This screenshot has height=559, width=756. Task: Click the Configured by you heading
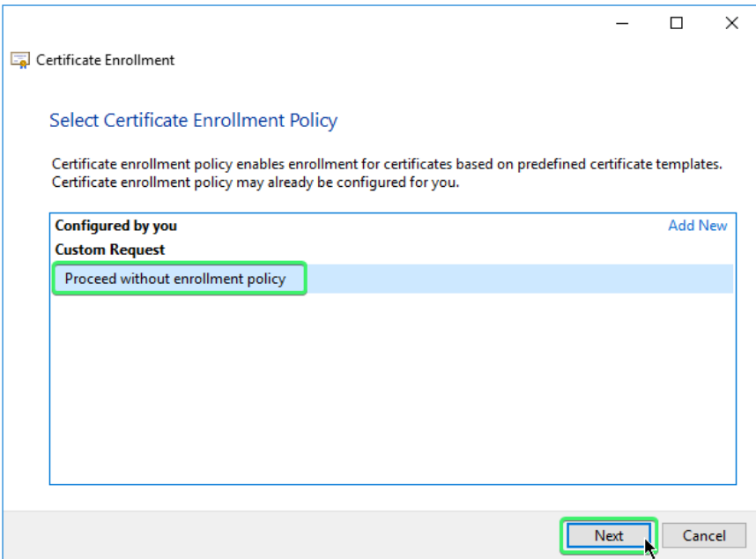[115, 226]
